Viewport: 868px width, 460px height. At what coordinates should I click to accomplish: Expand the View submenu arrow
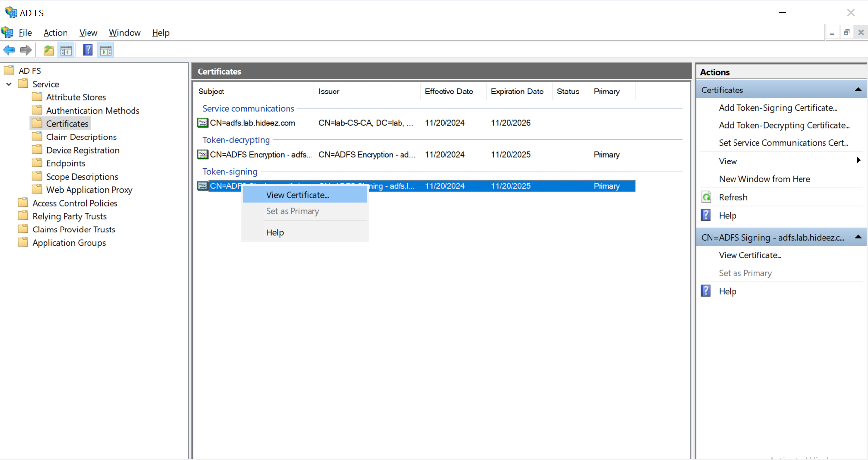858,161
